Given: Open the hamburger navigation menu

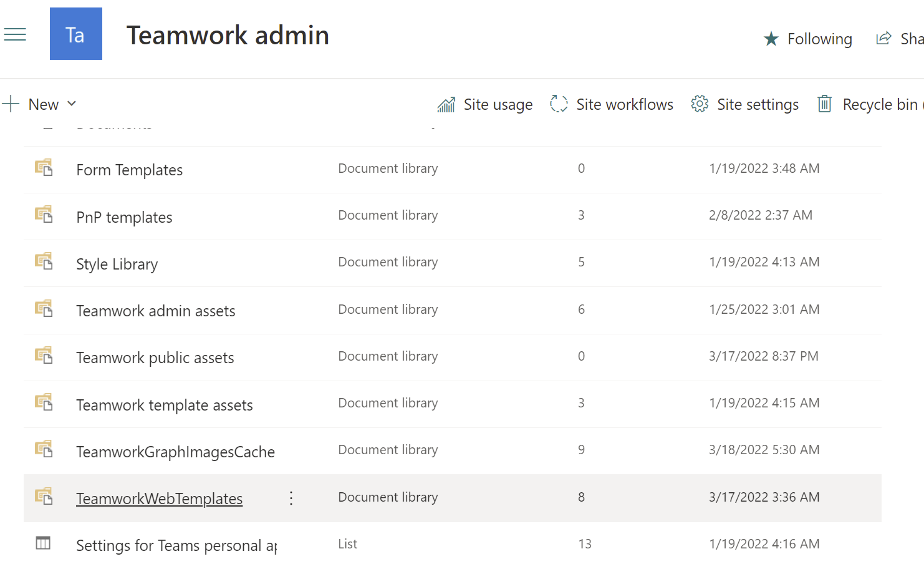Looking at the screenshot, I should (x=15, y=34).
